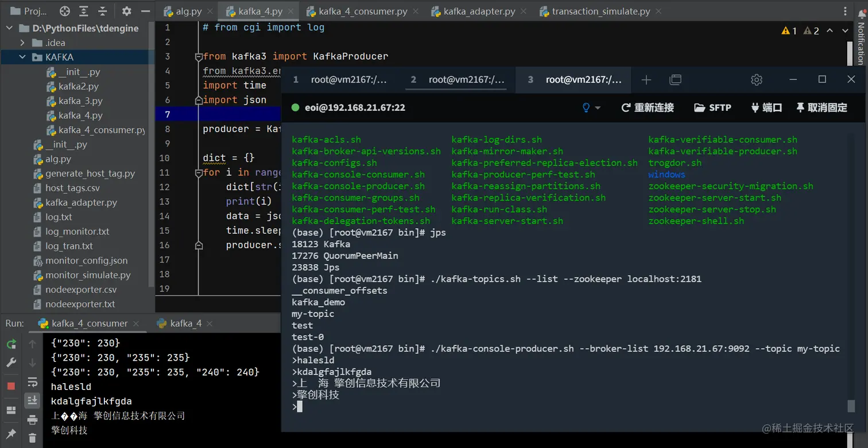Click zookeeper-server-start.sh in terminal listing
The image size is (868, 448).
click(x=715, y=198)
